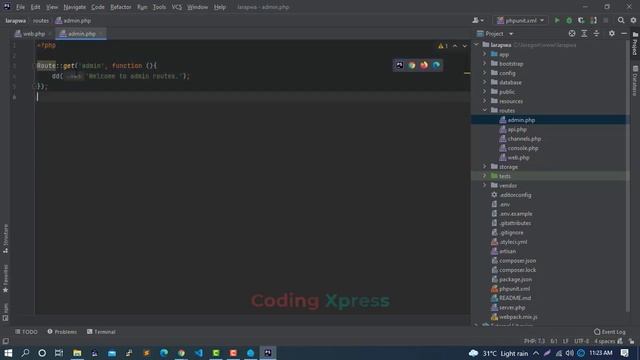Viewport: 640px width, 360px height.
Task: Open file in Chrome browser icon
Action: [x=412, y=65]
